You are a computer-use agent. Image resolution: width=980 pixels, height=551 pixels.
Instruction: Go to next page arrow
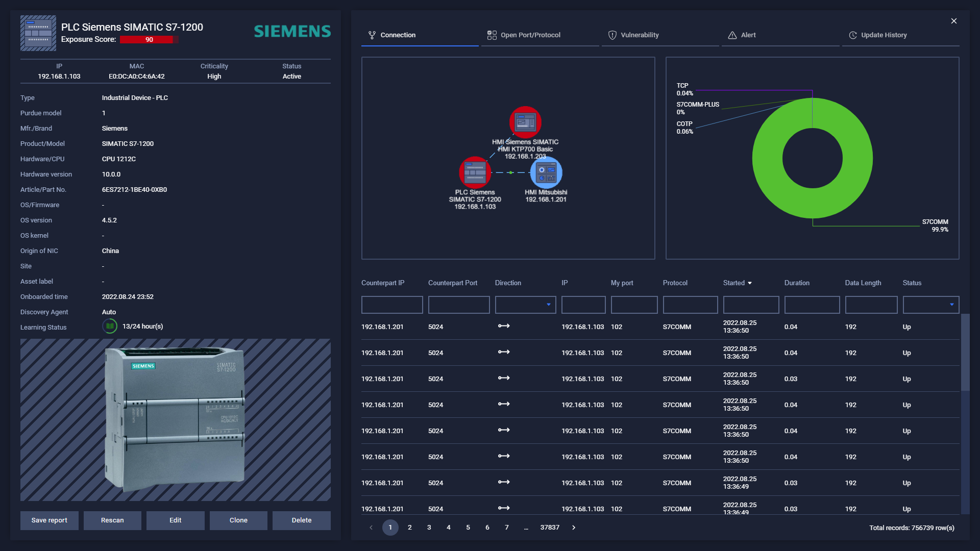click(x=574, y=528)
